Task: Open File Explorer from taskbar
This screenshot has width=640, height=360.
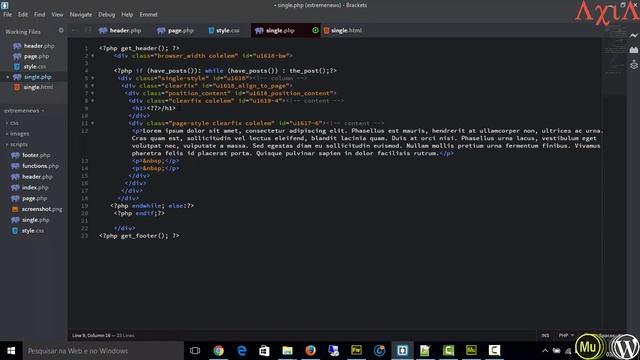Action: click(287, 350)
